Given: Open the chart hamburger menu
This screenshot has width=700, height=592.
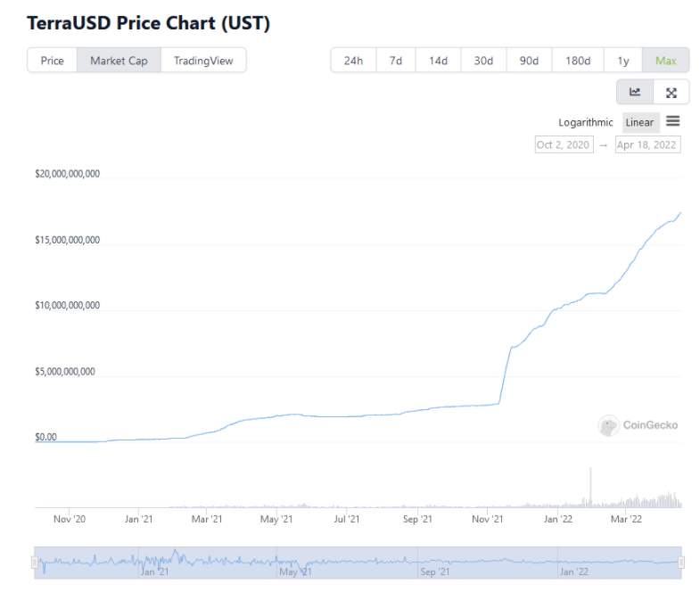Looking at the screenshot, I should 672,121.
